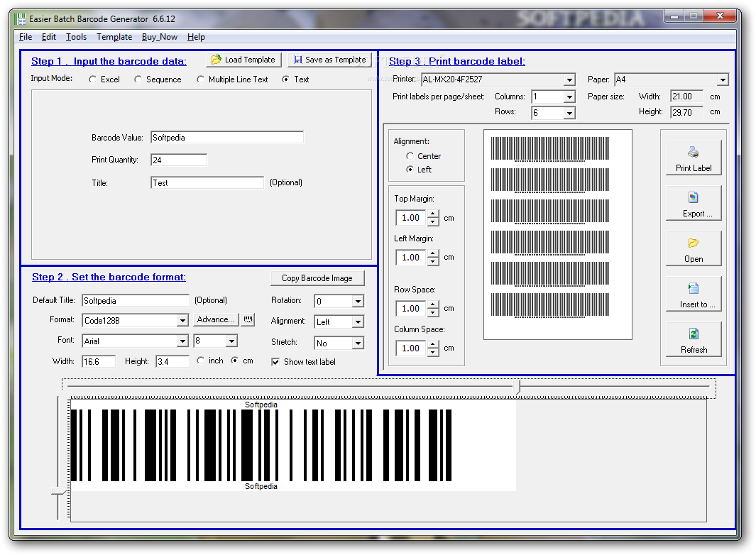Click the horizontal preview zoom slider handle
Screen dimensions: 756x555
pos(519,387)
